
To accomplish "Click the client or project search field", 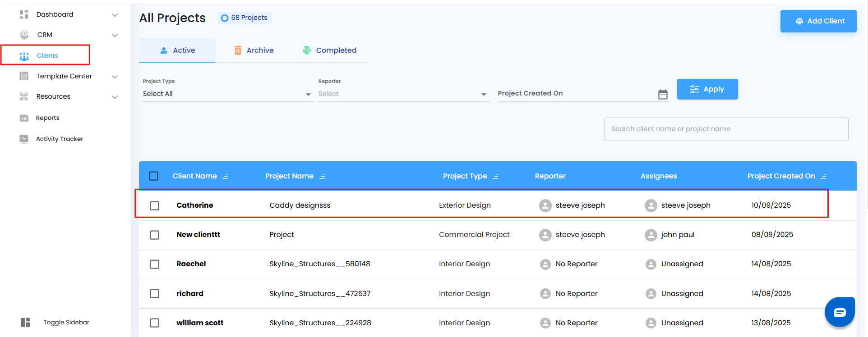I will click(726, 129).
